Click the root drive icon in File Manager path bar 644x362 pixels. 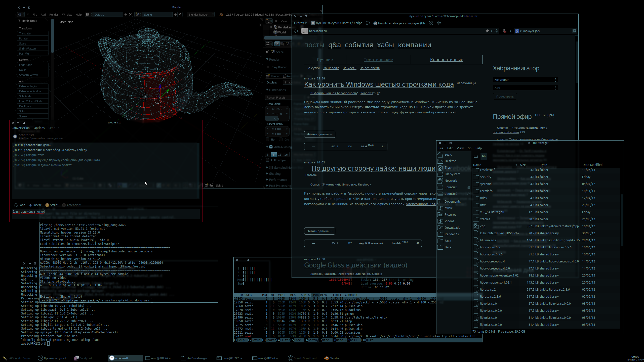pos(475,156)
